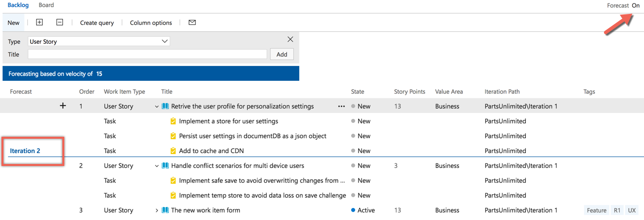The width and height of the screenshot is (644, 220).
Task: Click the Add button
Action: point(281,55)
